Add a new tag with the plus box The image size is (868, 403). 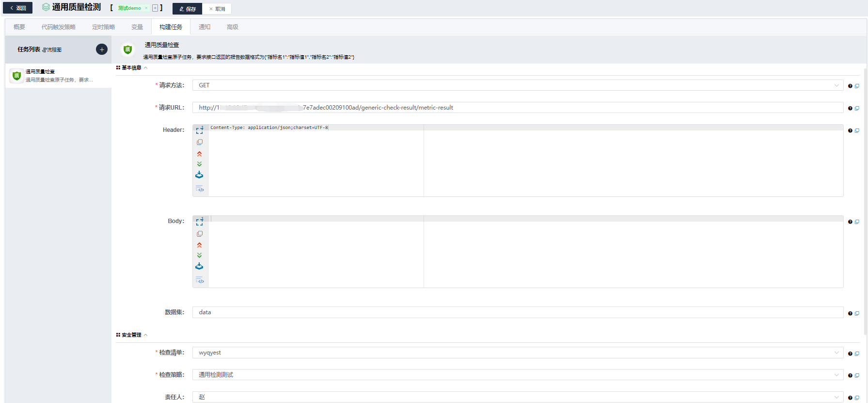tap(155, 8)
